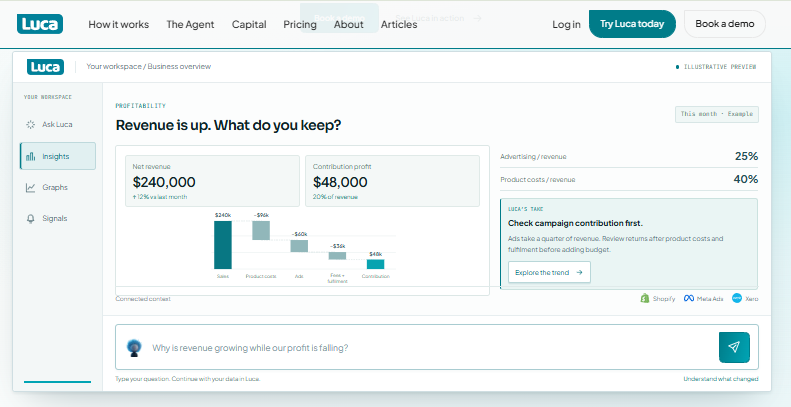Image resolution: width=791 pixels, height=407 pixels.
Task: Click the 12% vs last month text
Action: pos(160,197)
